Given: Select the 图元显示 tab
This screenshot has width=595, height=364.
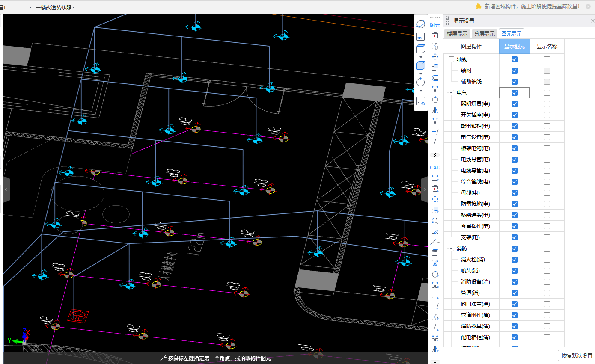Looking at the screenshot, I should tap(512, 34).
